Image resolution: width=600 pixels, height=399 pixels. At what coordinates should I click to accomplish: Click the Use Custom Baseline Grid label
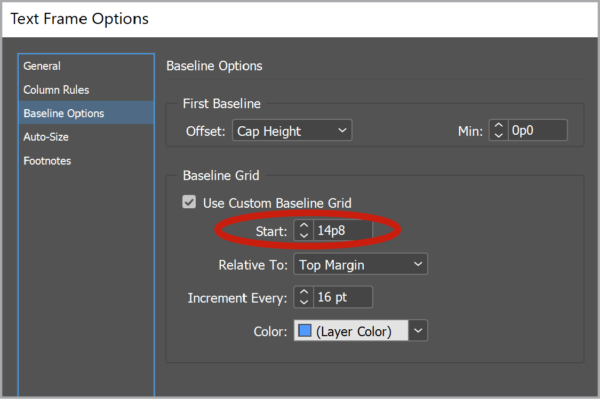point(277,203)
